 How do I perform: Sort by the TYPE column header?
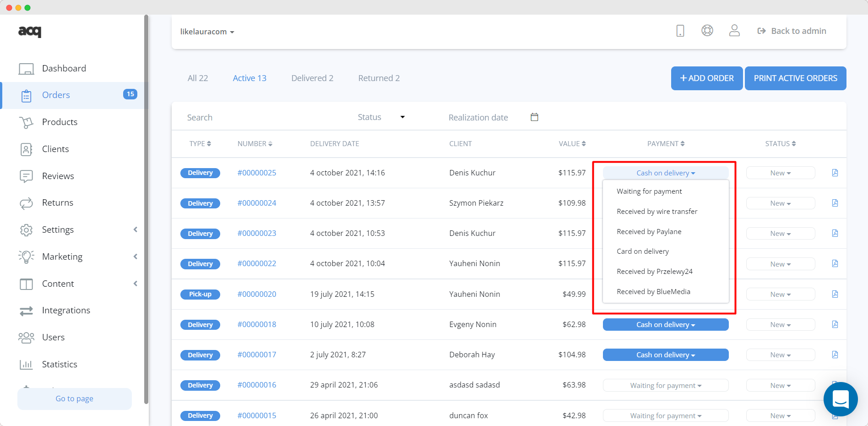pos(200,144)
